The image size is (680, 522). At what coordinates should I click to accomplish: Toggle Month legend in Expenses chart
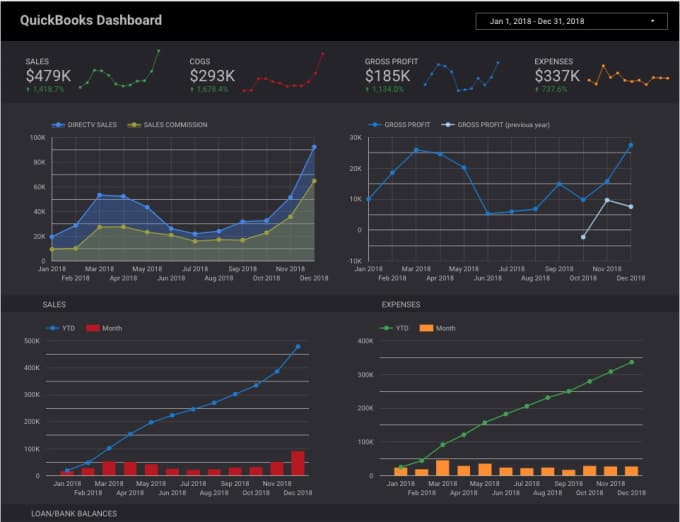(x=438, y=328)
